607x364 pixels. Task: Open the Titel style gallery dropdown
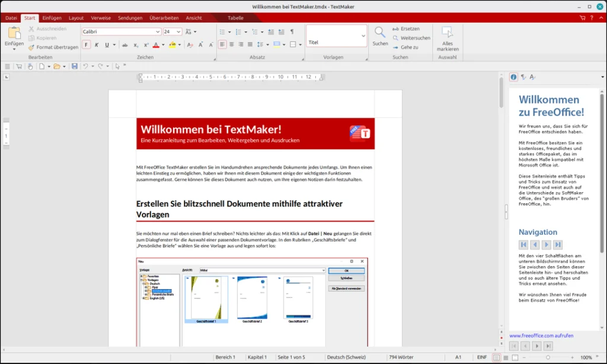pos(363,36)
